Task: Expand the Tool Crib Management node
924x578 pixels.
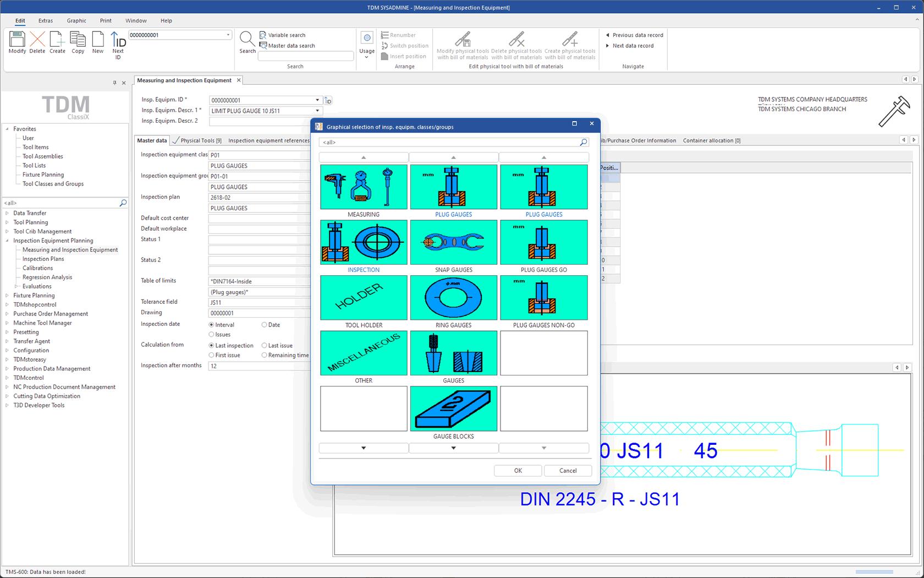Action: pos(7,231)
